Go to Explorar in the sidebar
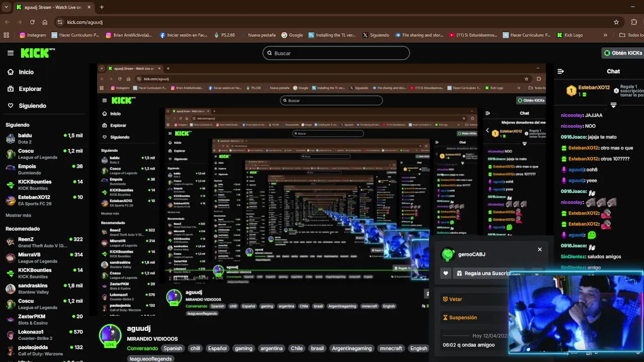 click(x=24, y=88)
